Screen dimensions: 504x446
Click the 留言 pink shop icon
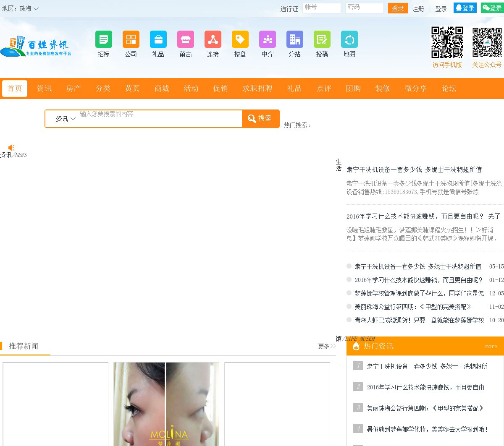coord(185,39)
